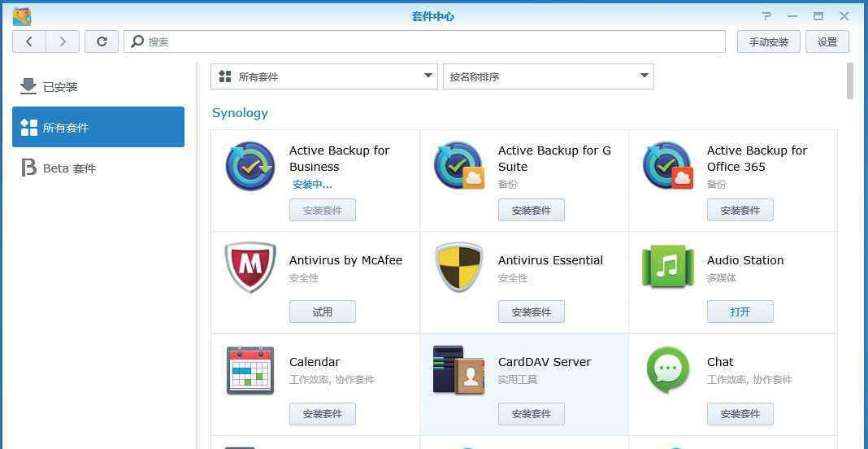The image size is (868, 449).
Task: Click 打开 for Audio Station
Action: click(740, 312)
